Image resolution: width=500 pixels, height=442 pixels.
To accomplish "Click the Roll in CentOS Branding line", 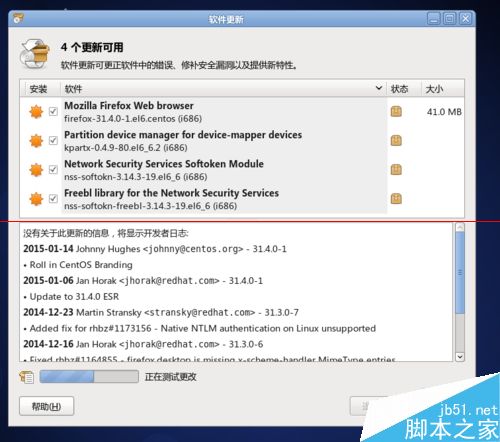I will (78, 265).
